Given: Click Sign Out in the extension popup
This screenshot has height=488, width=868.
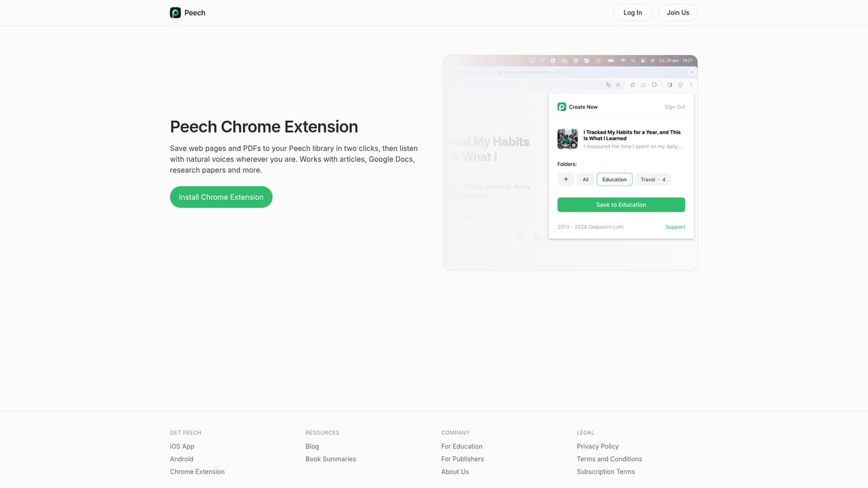Looking at the screenshot, I should pyautogui.click(x=675, y=107).
